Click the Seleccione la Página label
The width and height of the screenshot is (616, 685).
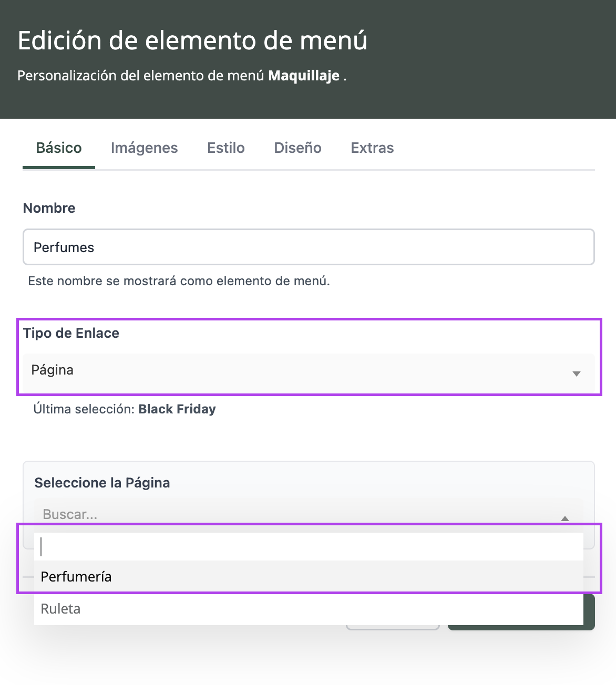coord(102,483)
